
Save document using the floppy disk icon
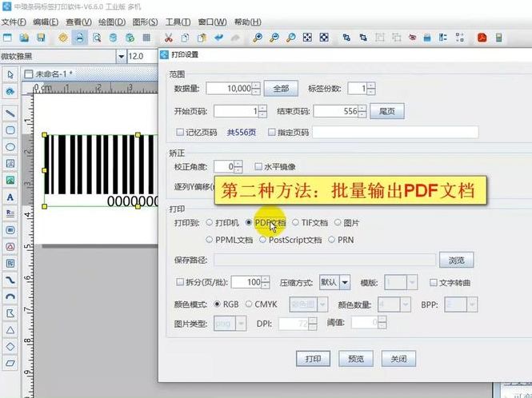coord(41,38)
